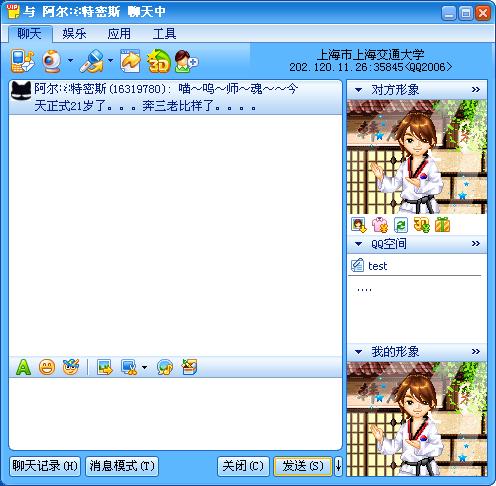Open the voice chat dropdown arrow
The image size is (496, 486).
click(x=111, y=61)
